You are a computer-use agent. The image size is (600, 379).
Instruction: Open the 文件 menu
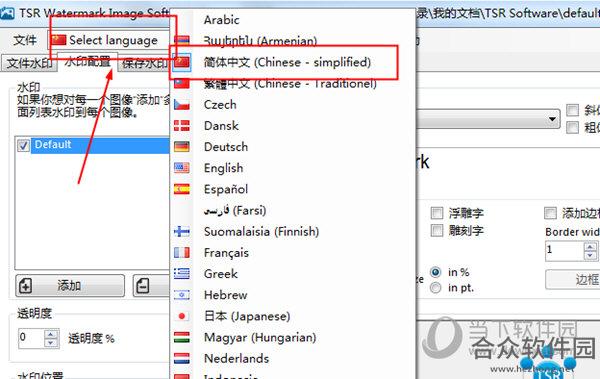[25, 40]
